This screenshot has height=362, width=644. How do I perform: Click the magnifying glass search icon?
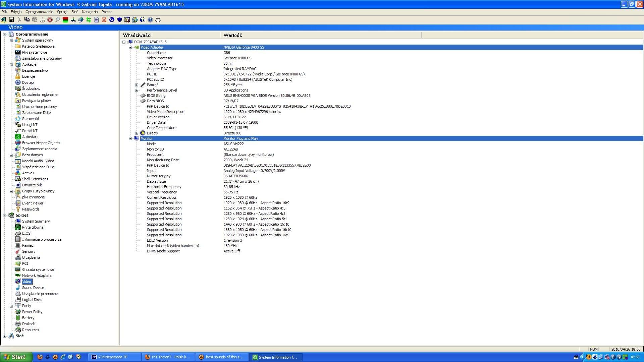pyautogui.click(x=58, y=20)
